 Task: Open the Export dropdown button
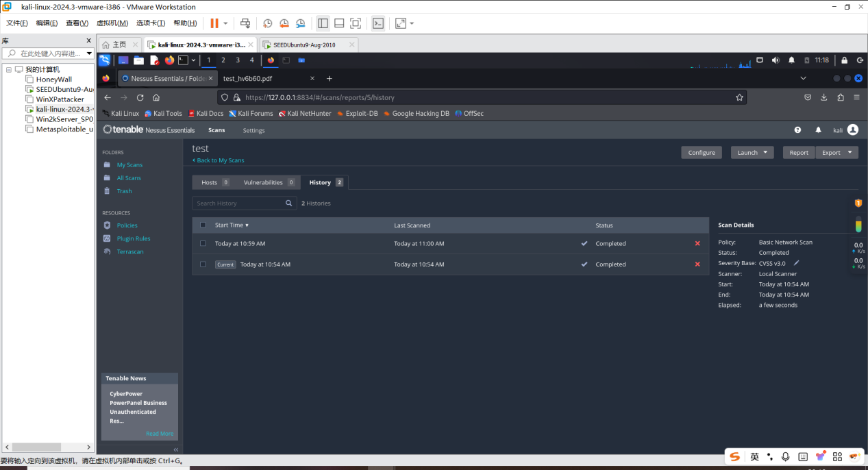click(x=837, y=152)
